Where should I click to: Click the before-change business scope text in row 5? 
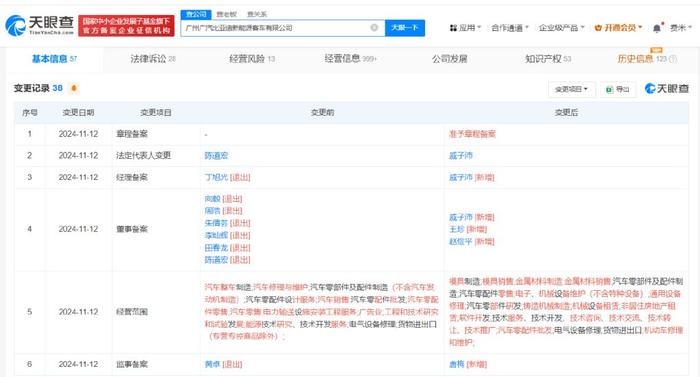[321, 312]
